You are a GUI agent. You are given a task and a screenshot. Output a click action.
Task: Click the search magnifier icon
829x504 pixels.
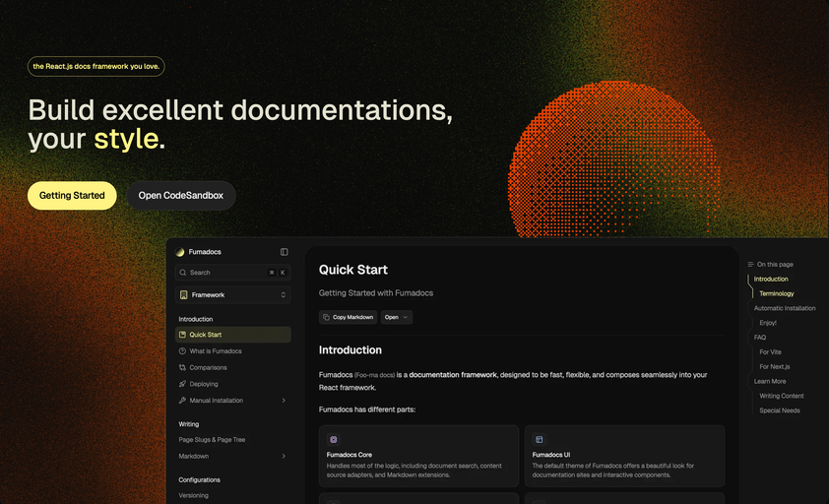[x=183, y=273]
